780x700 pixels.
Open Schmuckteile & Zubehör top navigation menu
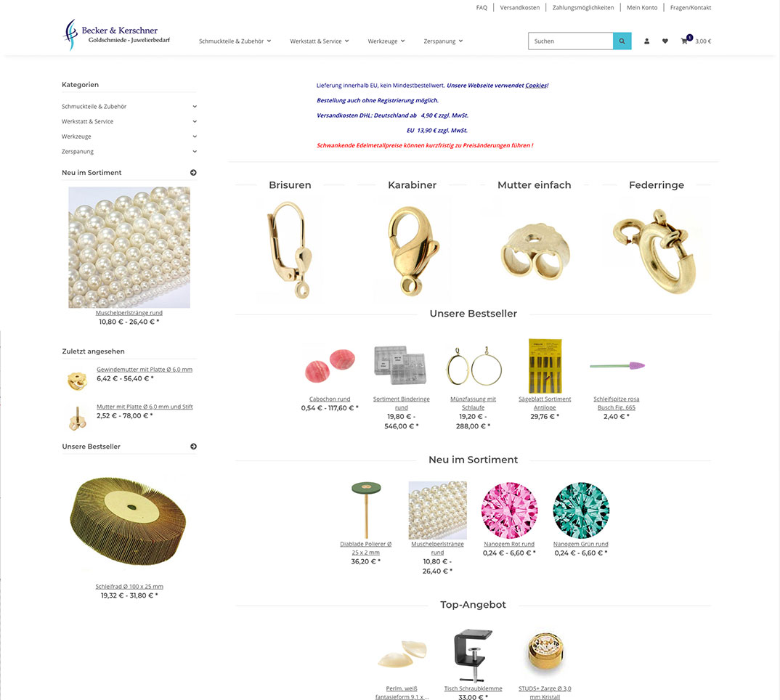pyautogui.click(x=235, y=41)
